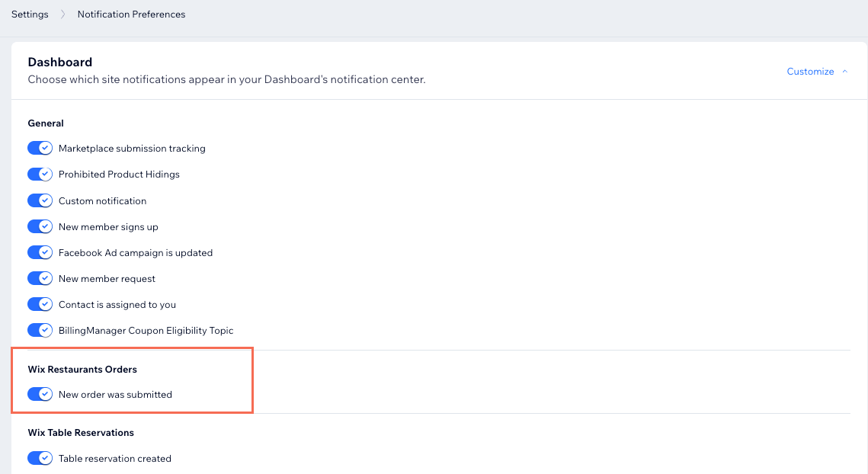The image size is (868, 474).
Task: Disable Contact is assigned to you alerts
Action: pos(40,304)
